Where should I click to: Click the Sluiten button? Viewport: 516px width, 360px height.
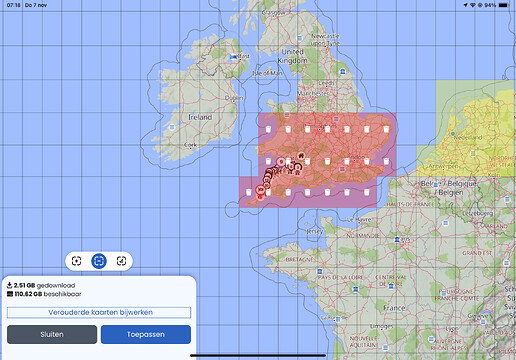click(x=52, y=334)
